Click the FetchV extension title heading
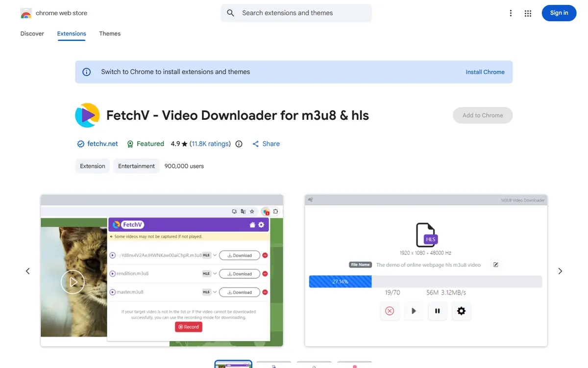This screenshot has width=588, height=368. tap(238, 116)
